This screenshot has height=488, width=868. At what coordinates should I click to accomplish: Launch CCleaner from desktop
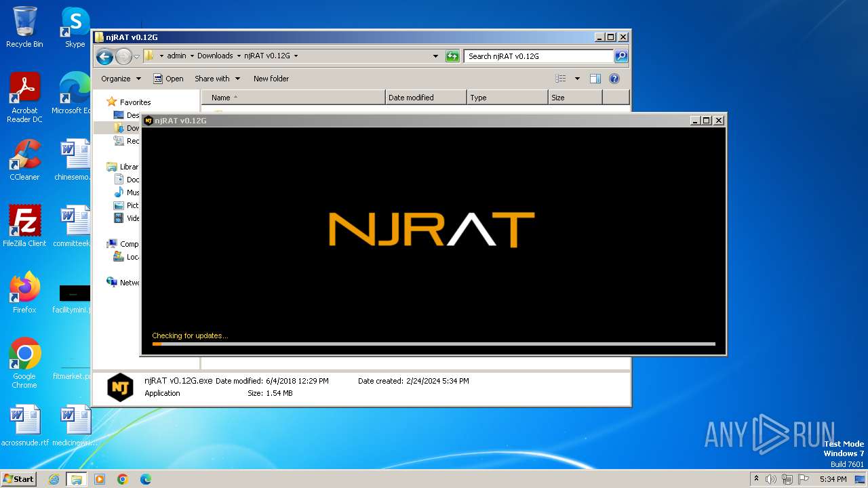24,160
